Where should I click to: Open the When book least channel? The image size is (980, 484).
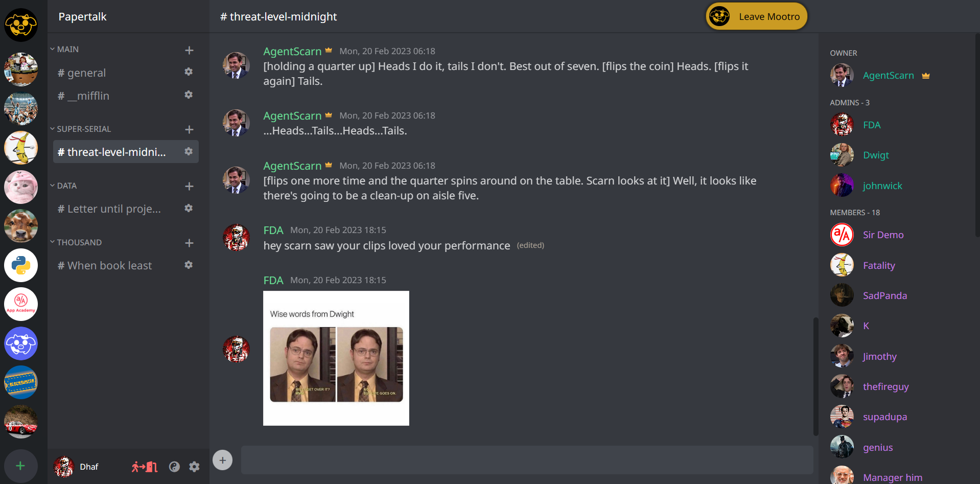(109, 265)
